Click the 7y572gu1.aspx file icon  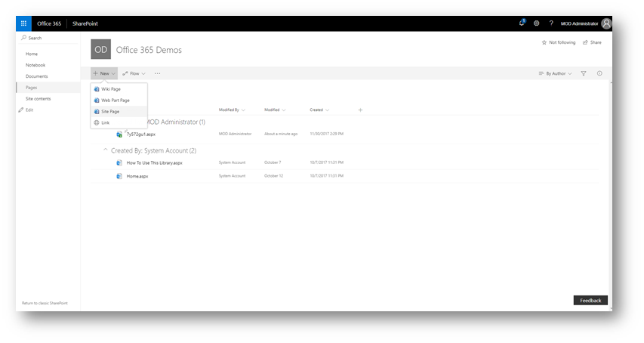pyautogui.click(x=119, y=134)
